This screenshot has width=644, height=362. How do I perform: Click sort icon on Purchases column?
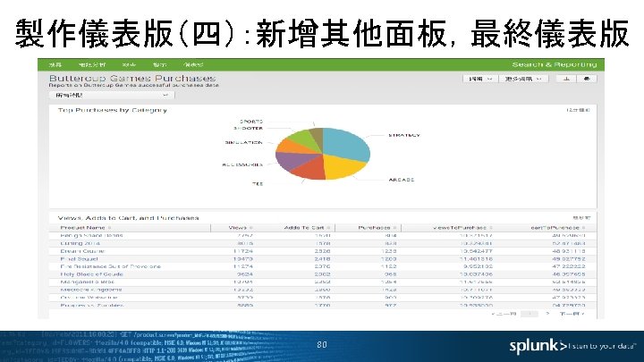tap(394, 228)
